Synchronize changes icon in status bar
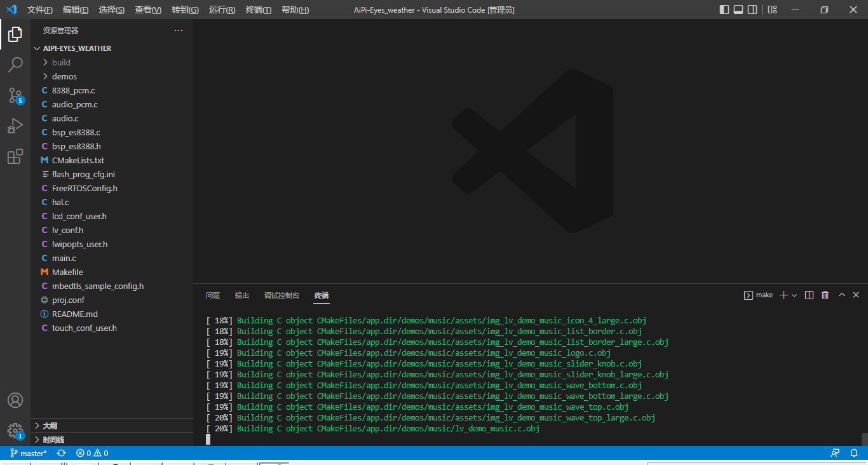This screenshot has height=465, width=868. (61, 454)
